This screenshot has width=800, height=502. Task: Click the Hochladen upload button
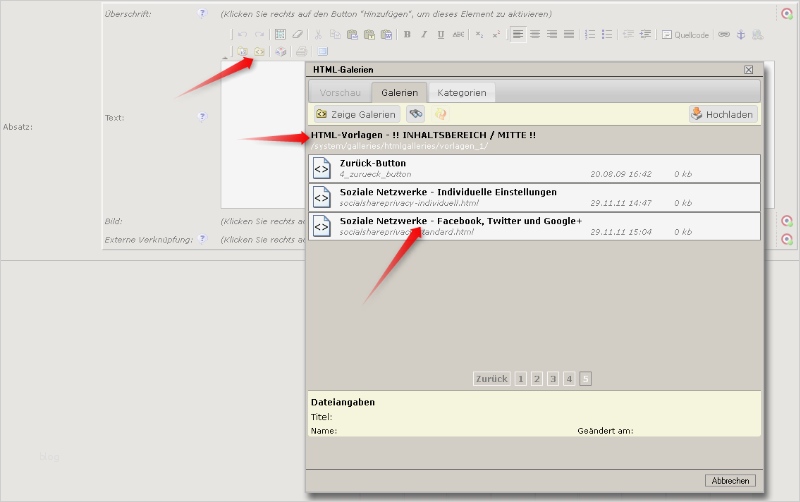723,114
